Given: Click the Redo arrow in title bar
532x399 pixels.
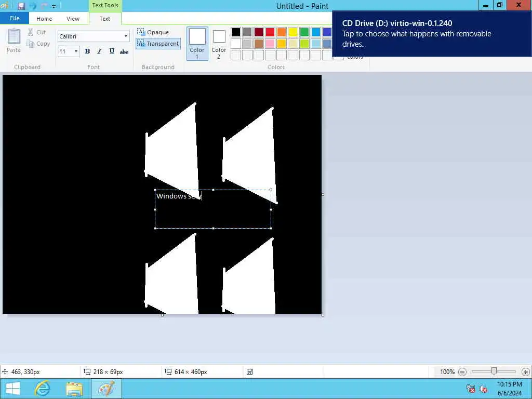Looking at the screenshot, I should pos(44,6).
